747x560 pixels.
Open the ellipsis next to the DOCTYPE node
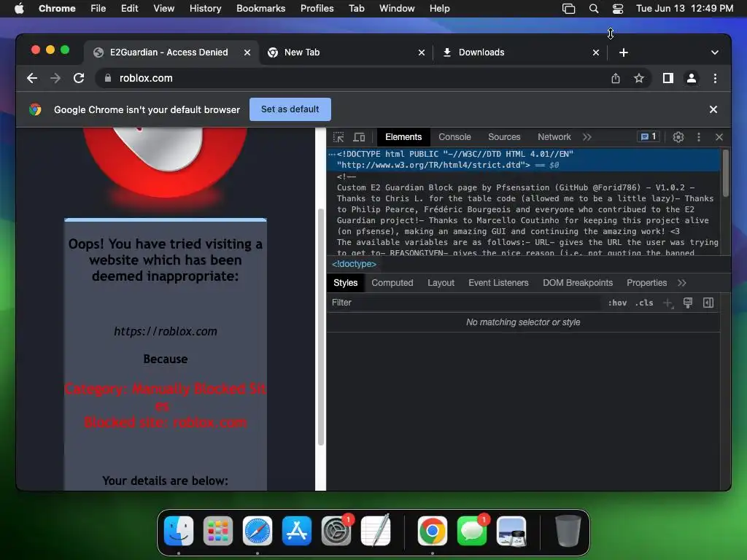pos(332,155)
